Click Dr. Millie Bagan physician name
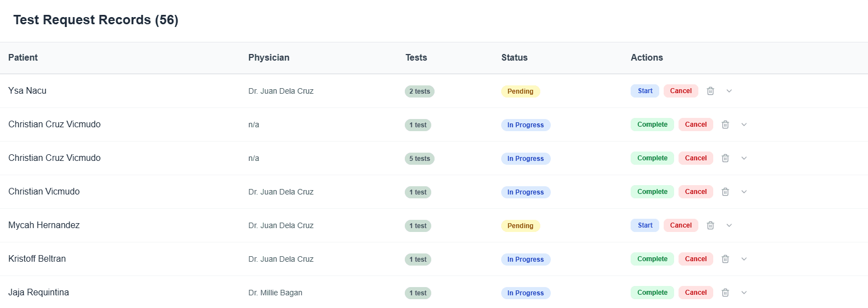 click(275, 293)
